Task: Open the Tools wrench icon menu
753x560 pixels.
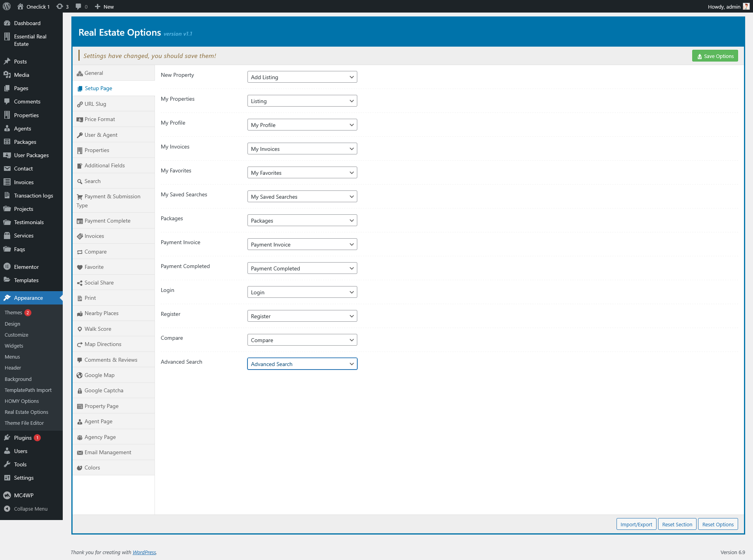Action: click(7, 464)
